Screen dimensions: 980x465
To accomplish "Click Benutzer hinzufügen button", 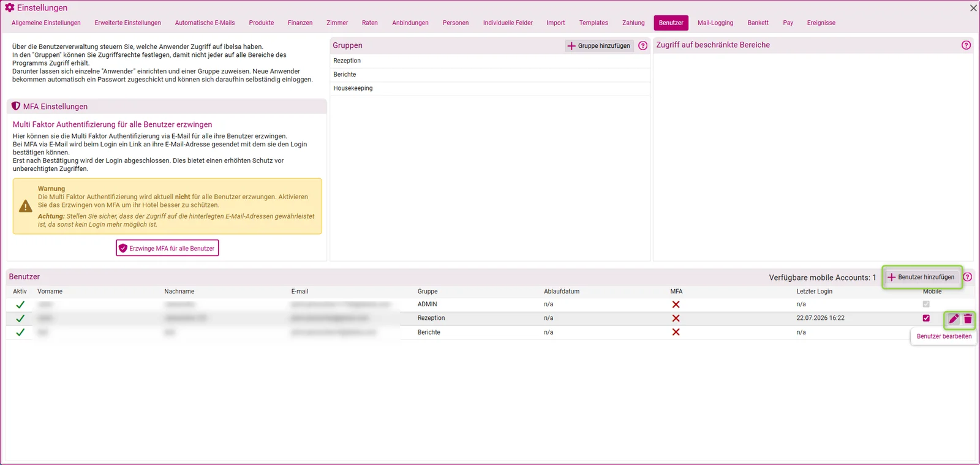I will coord(922,277).
